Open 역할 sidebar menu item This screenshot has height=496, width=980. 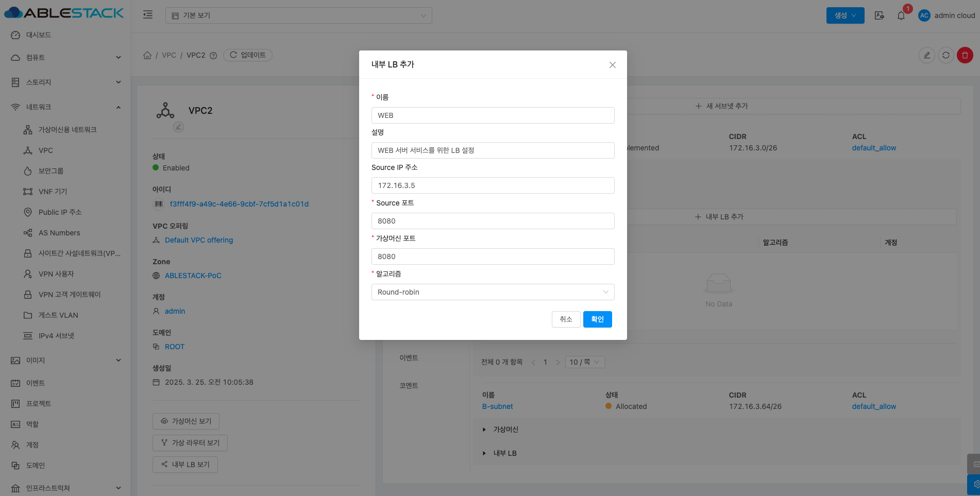pos(32,424)
